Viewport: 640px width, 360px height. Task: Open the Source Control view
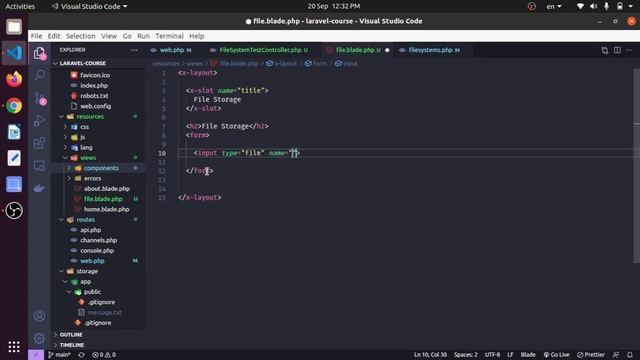pos(39,98)
